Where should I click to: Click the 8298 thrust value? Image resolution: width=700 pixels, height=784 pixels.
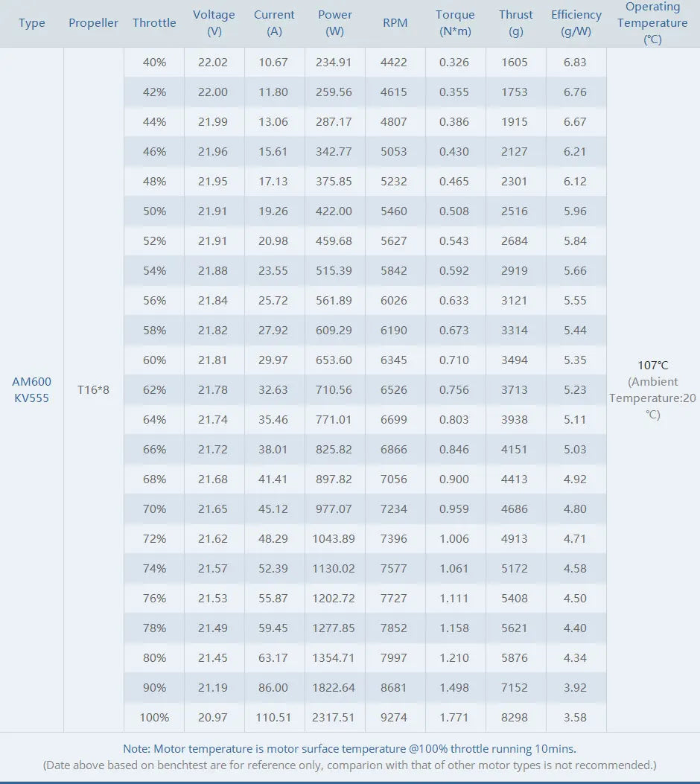click(515, 717)
